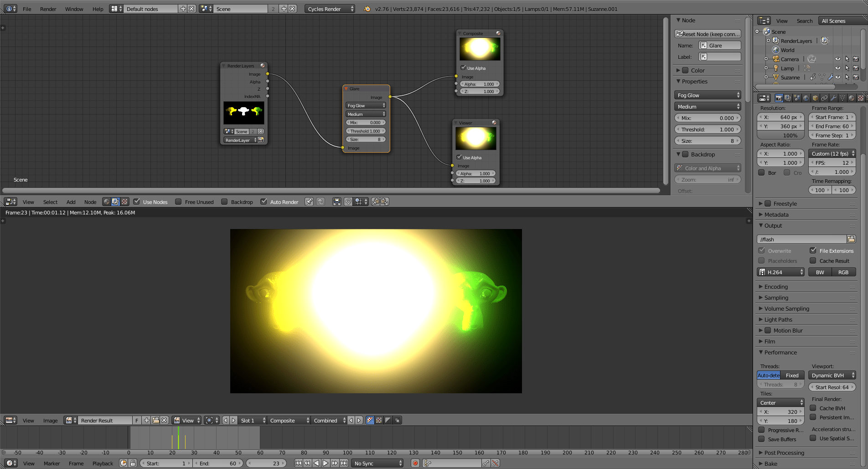868x469 pixels.
Task: Open the Custom (12 fps) frame rate dropdown
Action: [x=832, y=153]
